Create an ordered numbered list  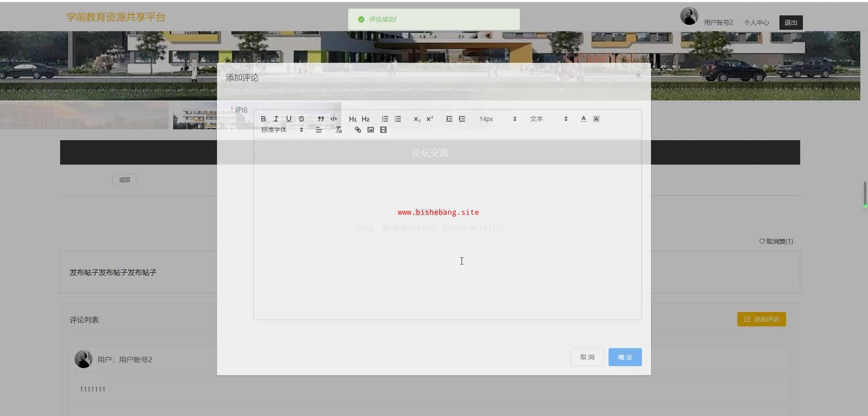pos(385,119)
